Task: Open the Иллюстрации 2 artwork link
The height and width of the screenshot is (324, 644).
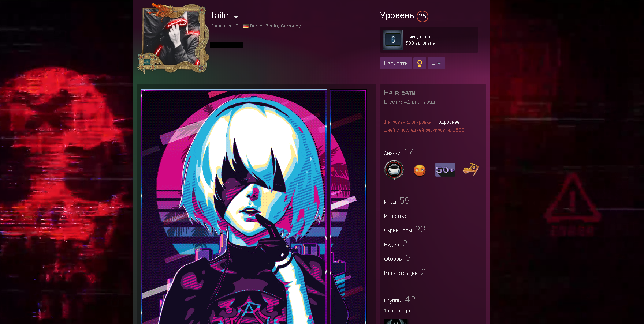Action: 405,272
